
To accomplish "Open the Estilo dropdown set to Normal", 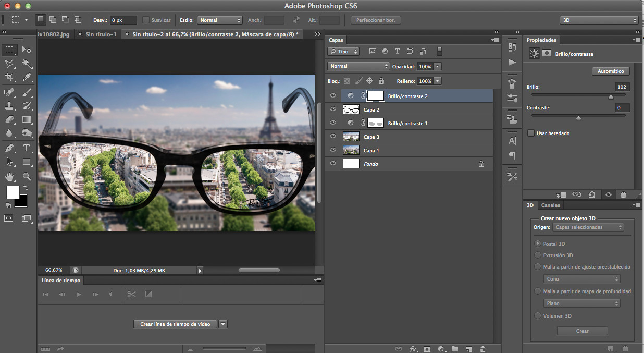I will (219, 20).
